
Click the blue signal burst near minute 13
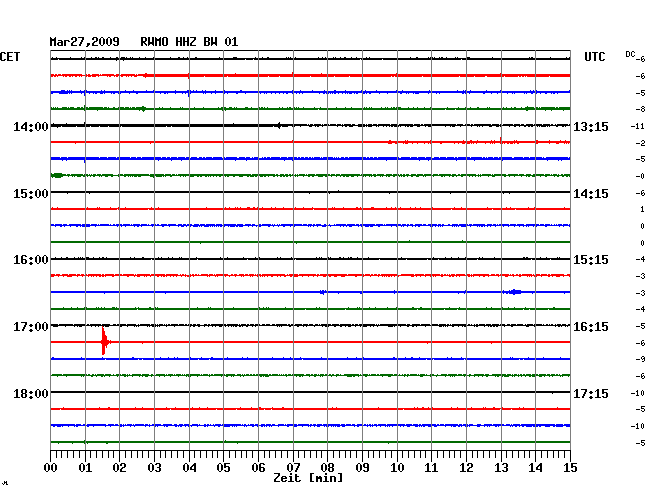click(x=514, y=292)
